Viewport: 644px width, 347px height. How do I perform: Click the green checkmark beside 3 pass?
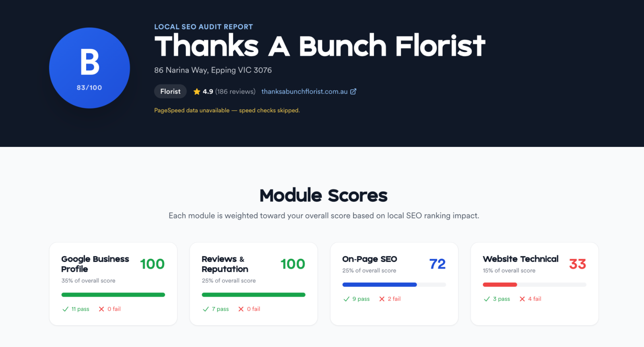coord(487,299)
